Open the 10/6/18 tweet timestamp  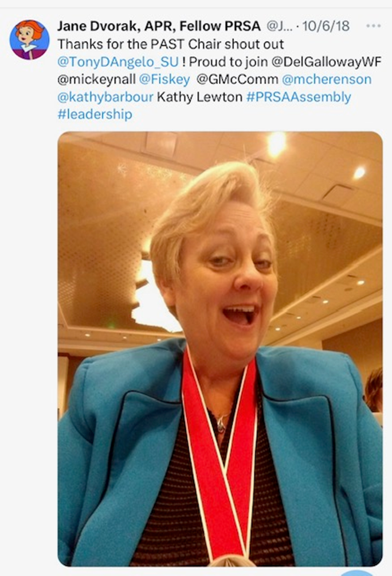(326, 26)
